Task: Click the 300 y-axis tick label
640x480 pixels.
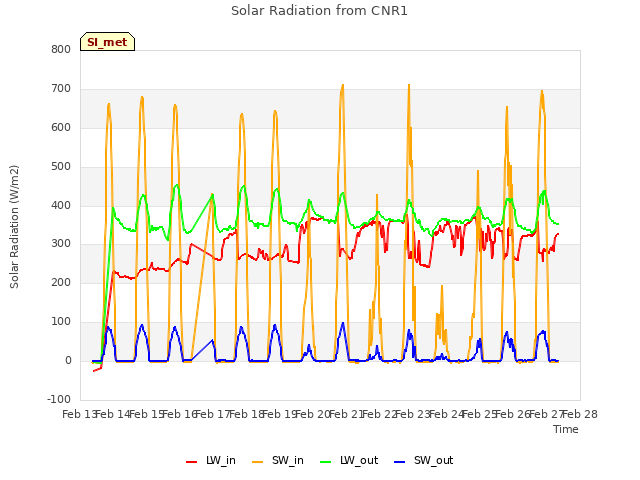Action: click(x=61, y=244)
